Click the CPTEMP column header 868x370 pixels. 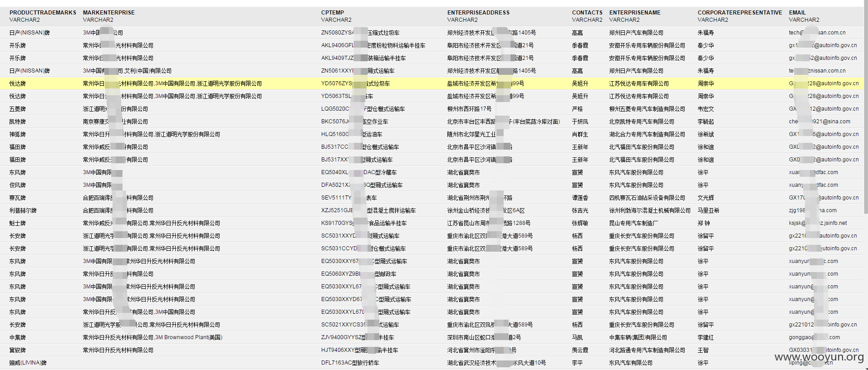pyautogui.click(x=333, y=13)
